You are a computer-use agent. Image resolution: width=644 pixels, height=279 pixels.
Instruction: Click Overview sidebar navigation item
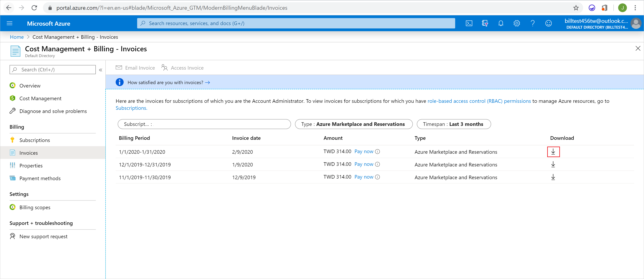(30, 86)
